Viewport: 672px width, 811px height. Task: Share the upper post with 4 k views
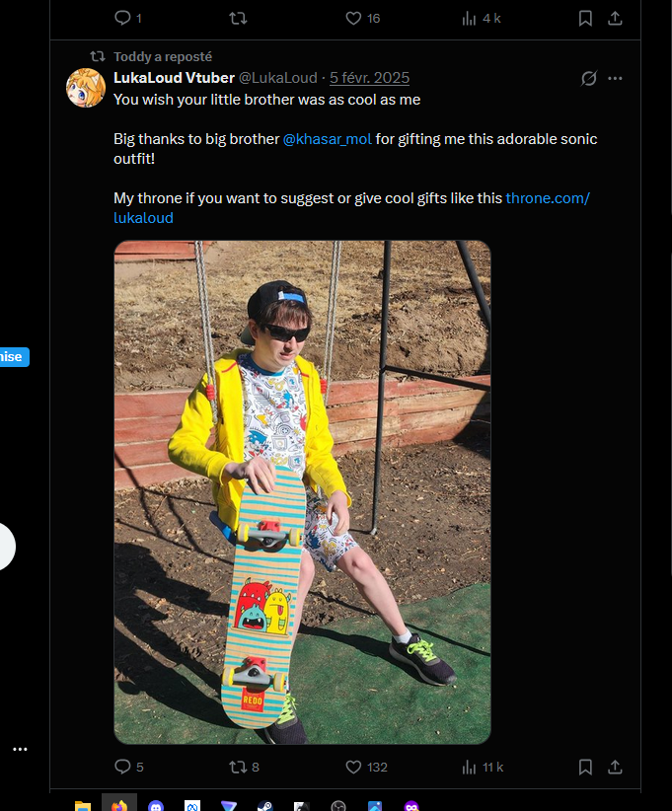(614, 18)
